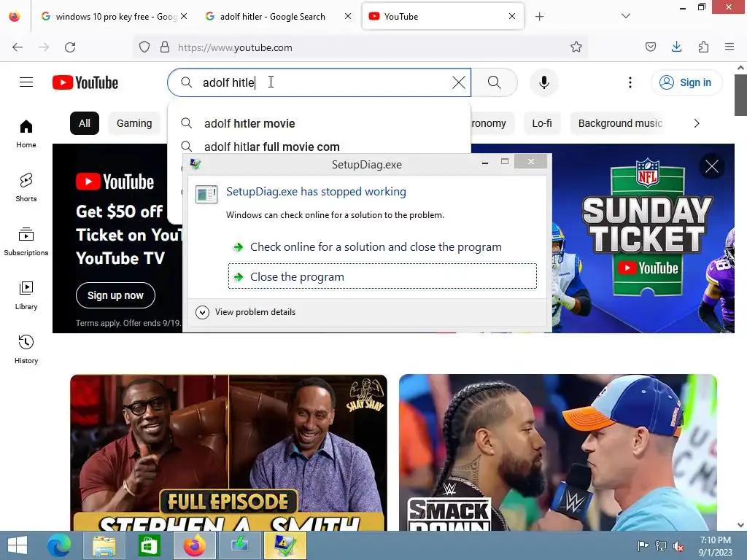The width and height of the screenshot is (747, 560).
Task: Click the YouTube search magnifier button
Action: coord(495,82)
